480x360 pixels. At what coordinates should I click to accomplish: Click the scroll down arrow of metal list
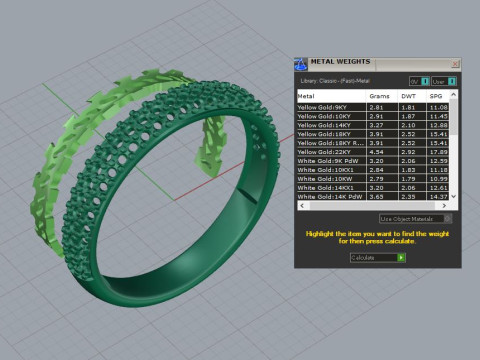[453, 197]
